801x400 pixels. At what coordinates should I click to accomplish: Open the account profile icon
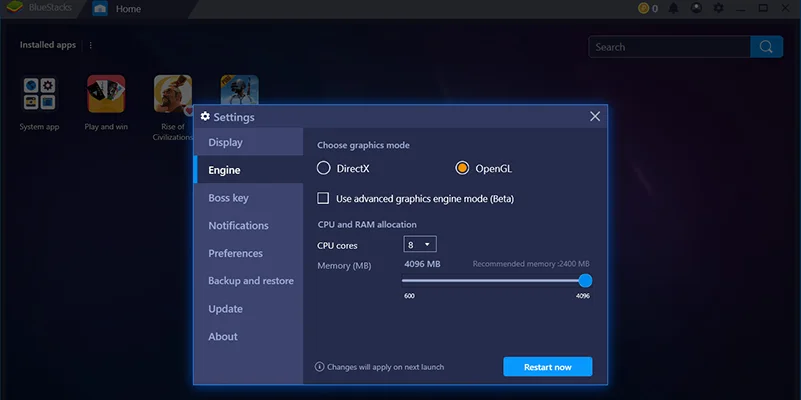click(696, 8)
